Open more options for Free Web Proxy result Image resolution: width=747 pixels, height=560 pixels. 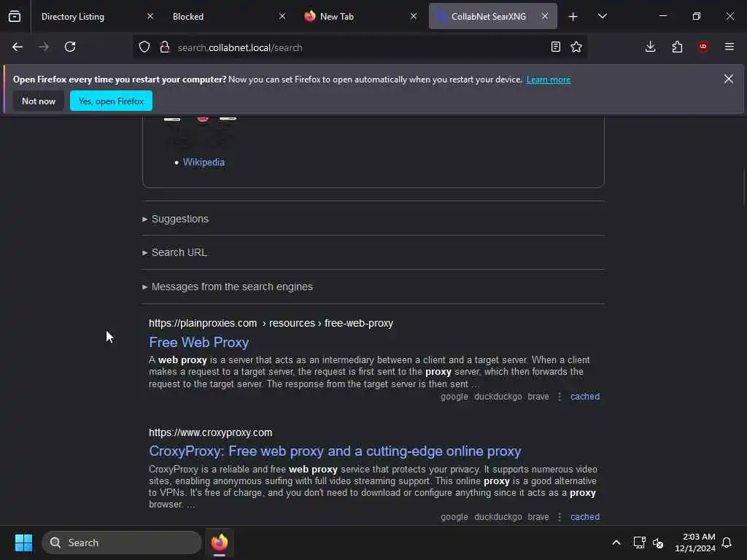pyautogui.click(x=560, y=397)
